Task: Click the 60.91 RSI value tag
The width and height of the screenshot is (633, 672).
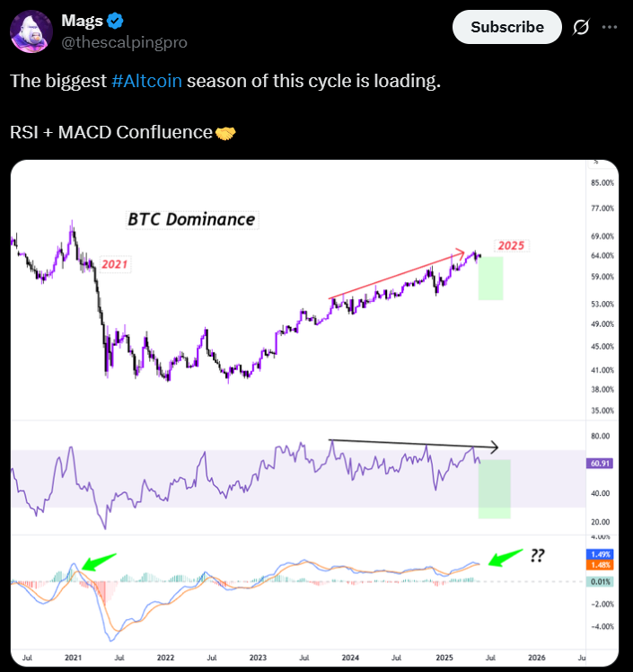Action: click(600, 464)
